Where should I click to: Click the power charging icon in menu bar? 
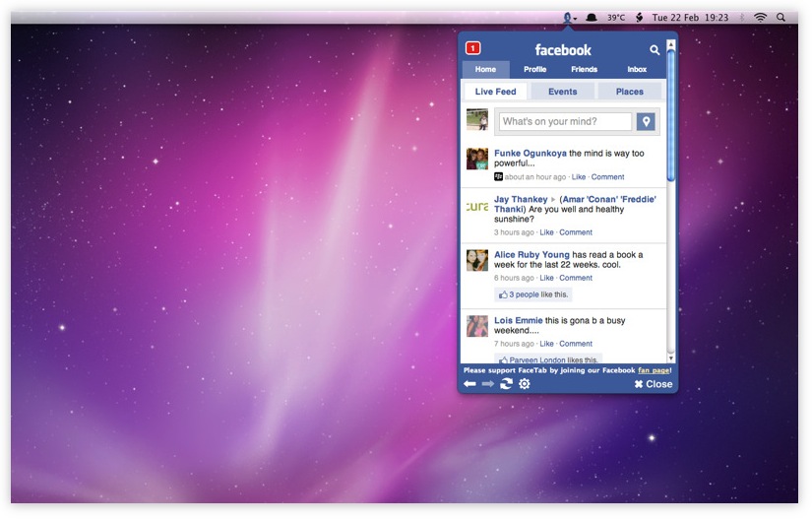(x=639, y=18)
